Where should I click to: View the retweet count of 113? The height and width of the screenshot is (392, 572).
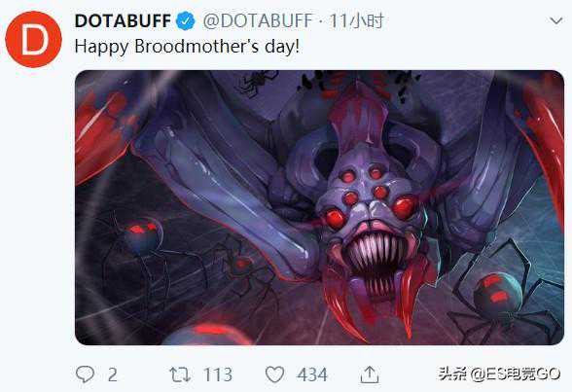pos(218,374)
